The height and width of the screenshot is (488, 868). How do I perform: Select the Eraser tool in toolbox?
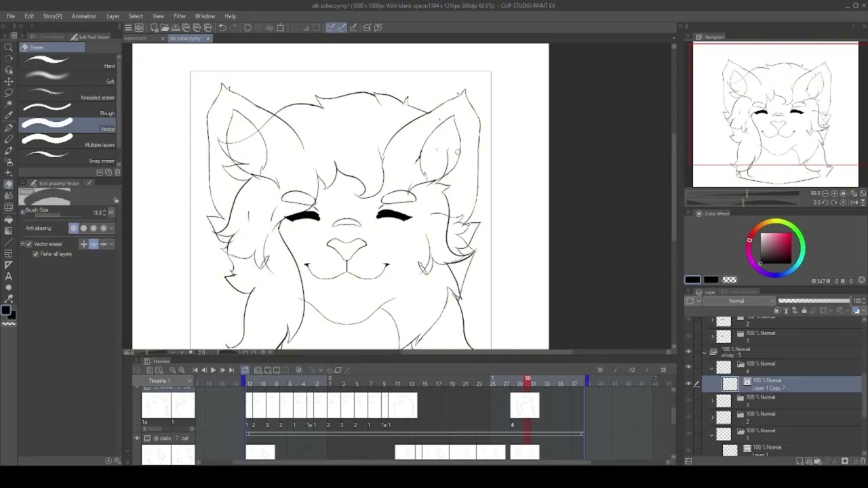click(9, 184)
